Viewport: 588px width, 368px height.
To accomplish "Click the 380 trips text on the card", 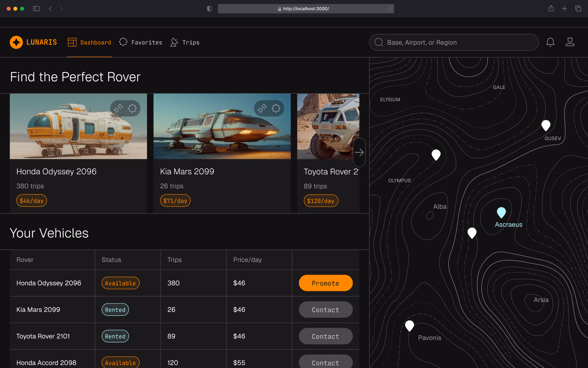I will [30, 186].
